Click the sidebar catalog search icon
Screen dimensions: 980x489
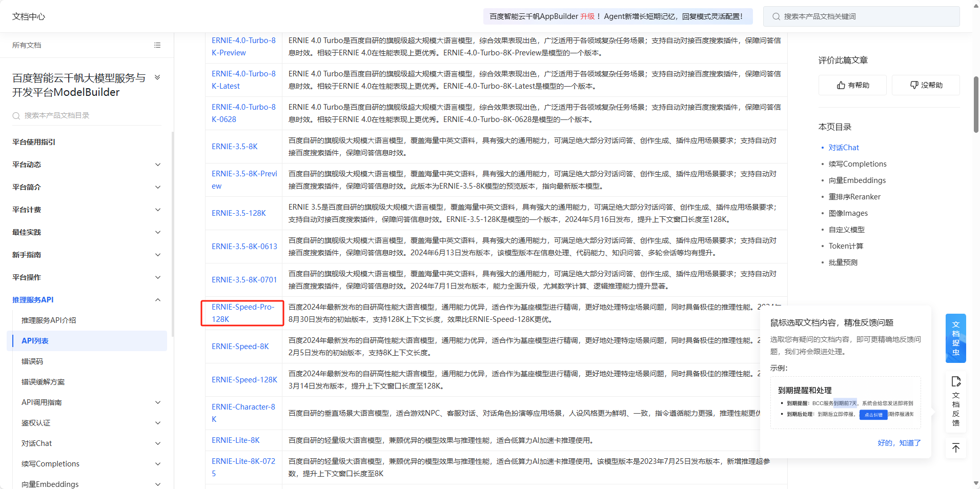(16, 116)
